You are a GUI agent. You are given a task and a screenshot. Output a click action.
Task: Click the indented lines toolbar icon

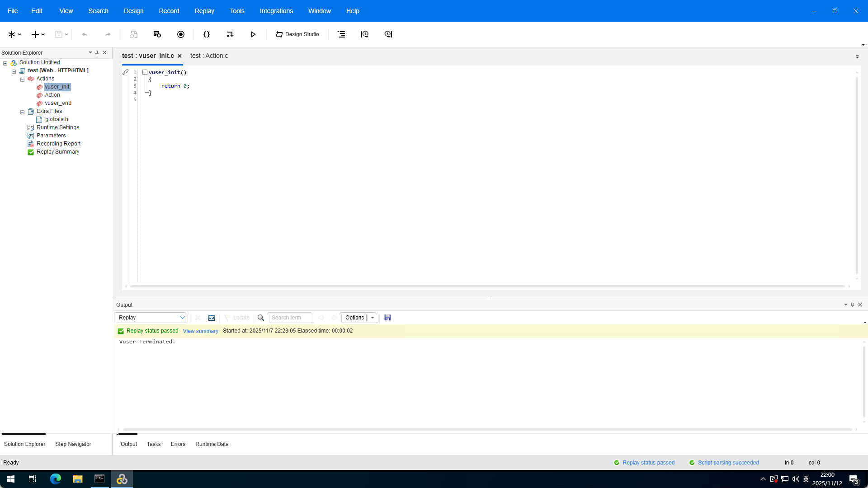341,34
